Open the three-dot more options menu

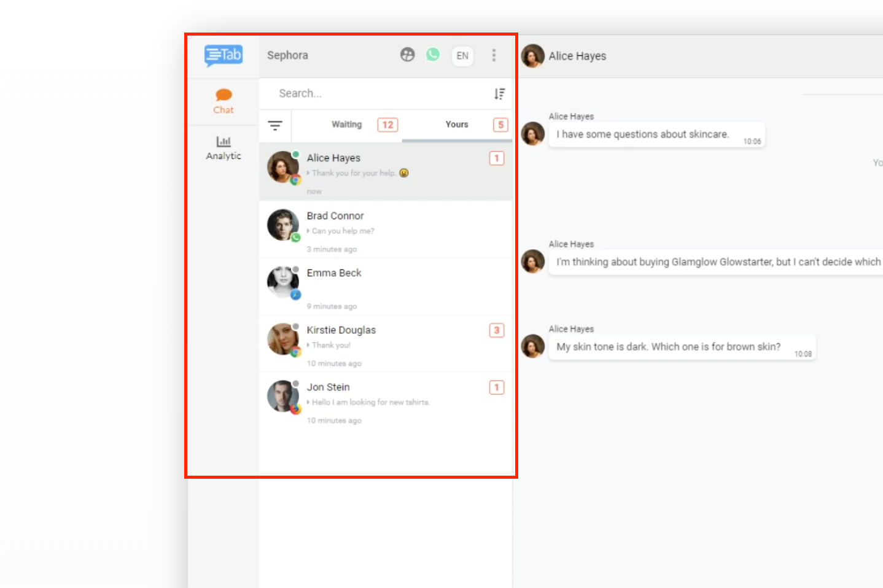click(494, 55)
